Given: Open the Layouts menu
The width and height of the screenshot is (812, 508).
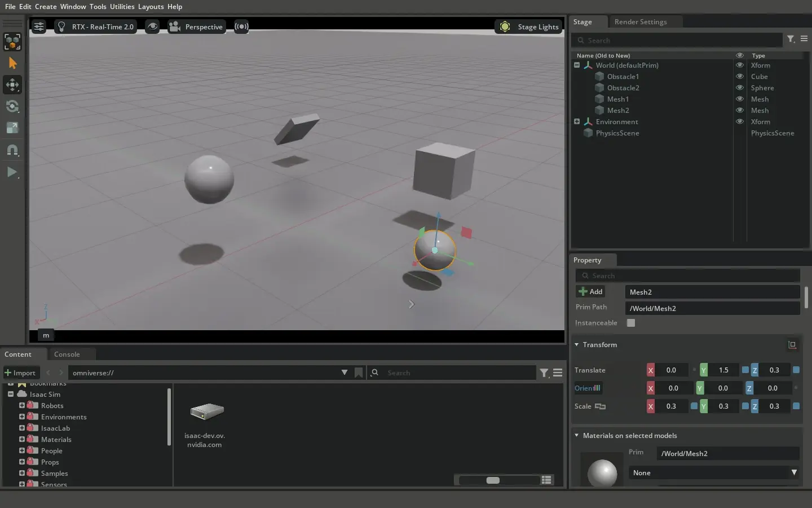Looking at the screenshot, I should pos(151,7).
